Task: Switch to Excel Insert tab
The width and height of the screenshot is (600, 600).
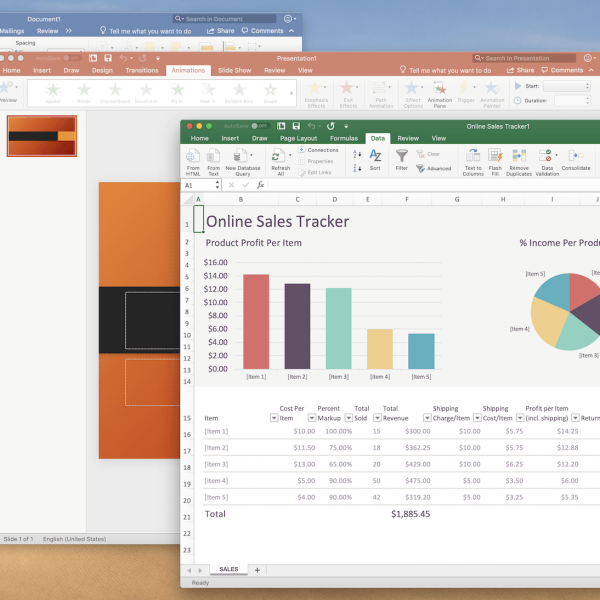Action: 230,138
